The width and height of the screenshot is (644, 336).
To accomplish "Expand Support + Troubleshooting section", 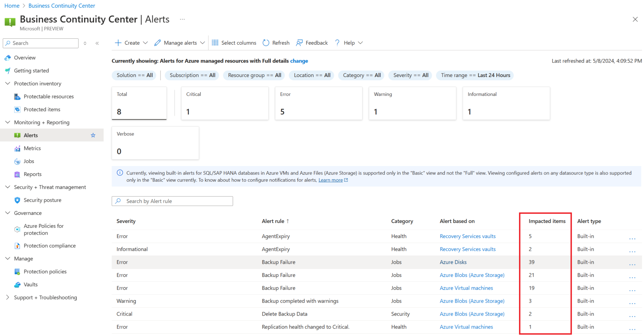I will [x=45, y=298].
